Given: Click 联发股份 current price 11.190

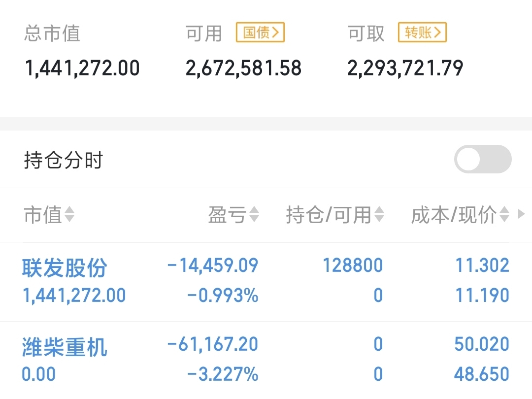Looking at the screenshot, I should pyautogui.click(x=482, y=295).
